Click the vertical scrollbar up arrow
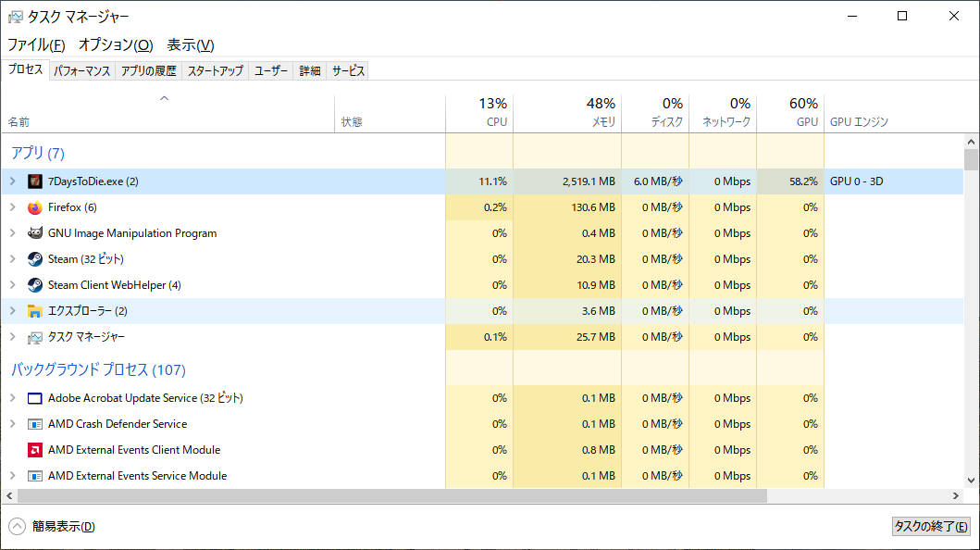Viewport: 980px width, 550px height. [x=971, y=142]
